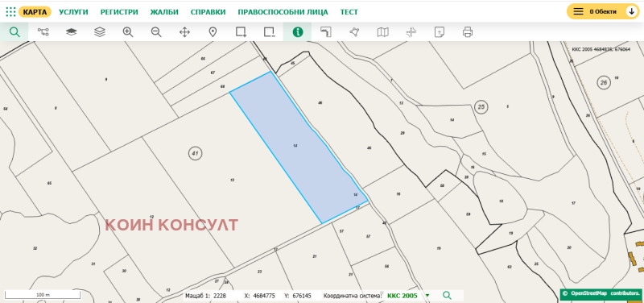Click the circled block number 25

click(x=481, y=107)
